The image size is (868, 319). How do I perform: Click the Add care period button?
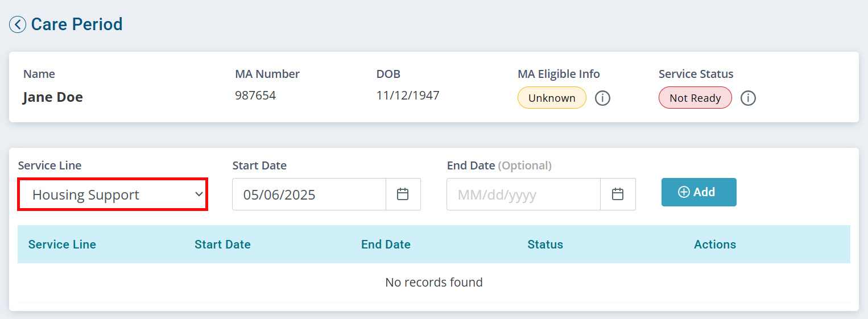(698, 192)
